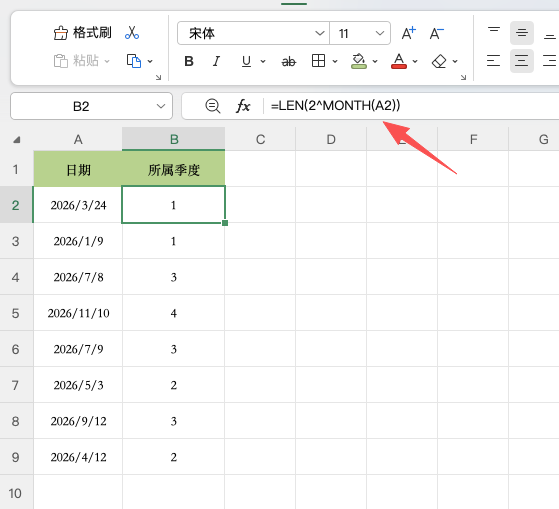
Task: Select column D header
Action: point(331,139)
